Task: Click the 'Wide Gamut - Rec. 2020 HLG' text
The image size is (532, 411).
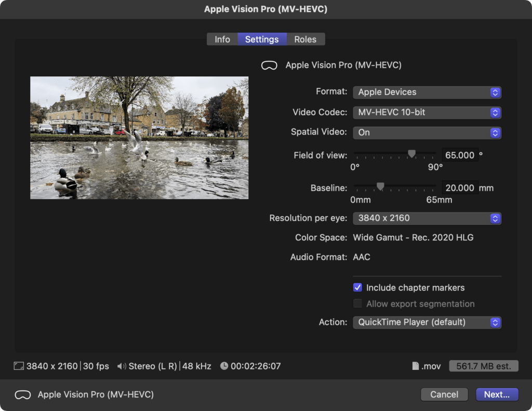Action: click(x=413, y=237)
